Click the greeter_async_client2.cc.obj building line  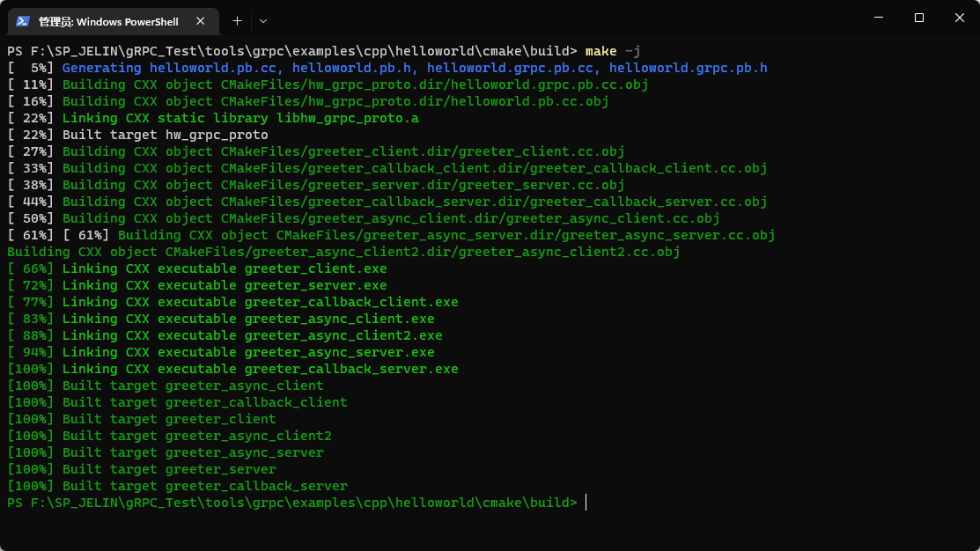pyautogui.click(x=343, y=252)
